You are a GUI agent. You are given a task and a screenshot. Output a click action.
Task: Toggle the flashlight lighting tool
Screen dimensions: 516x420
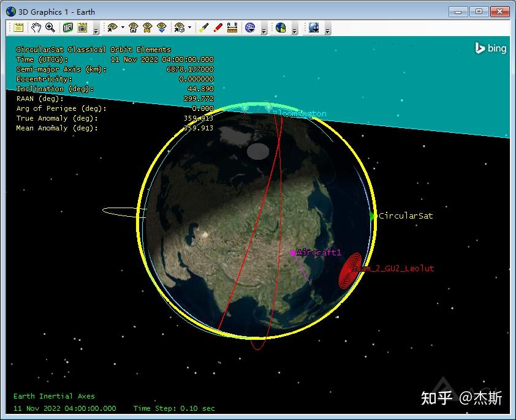pyautogui.click(x=203, y=28)
